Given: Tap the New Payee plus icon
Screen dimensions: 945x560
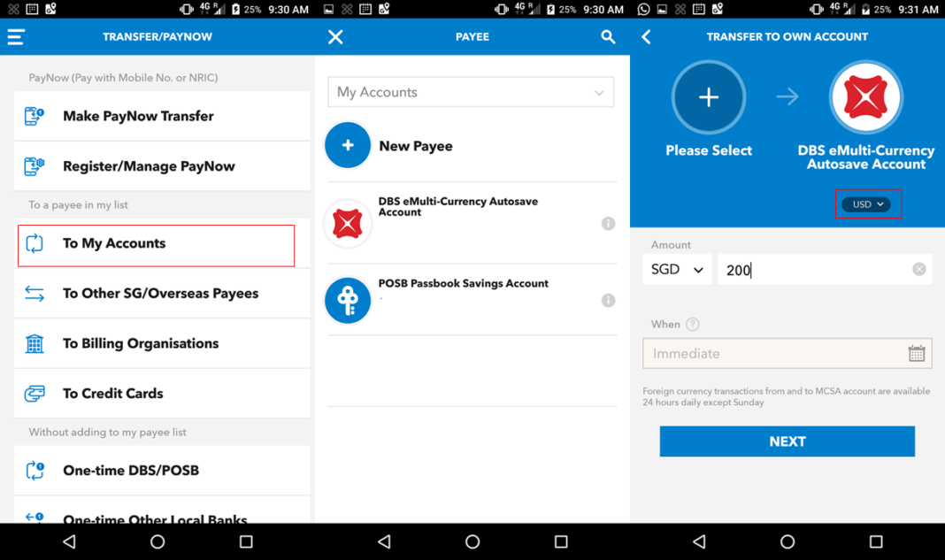Looking at the screenshot, I should [x=347, y=145].
